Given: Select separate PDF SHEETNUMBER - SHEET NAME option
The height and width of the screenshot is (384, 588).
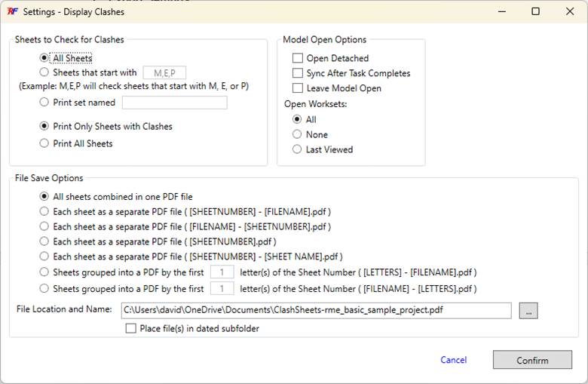Looking at the screenshot, I should pyautogui.click(x=45, y=257).
